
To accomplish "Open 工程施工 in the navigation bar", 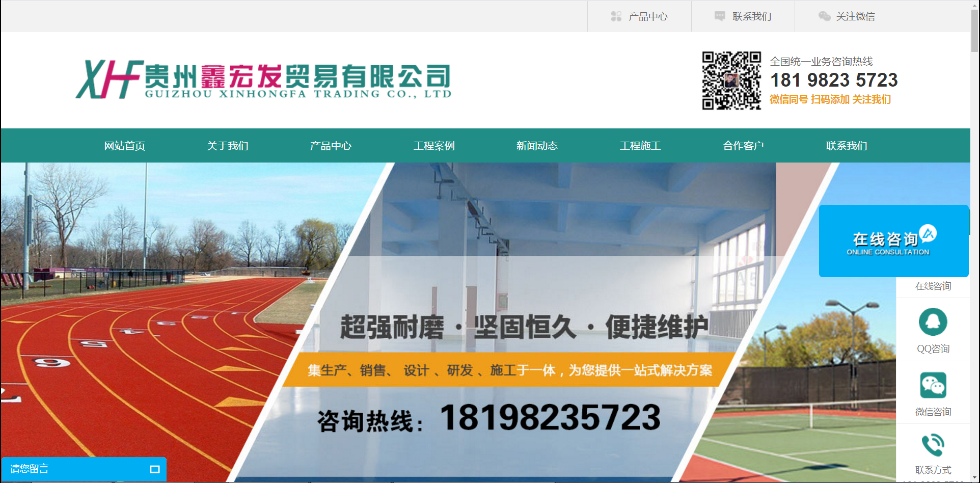I will pos(640,146).
